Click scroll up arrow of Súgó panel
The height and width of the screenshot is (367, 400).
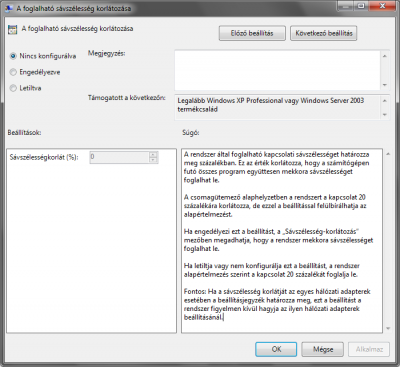388,154
